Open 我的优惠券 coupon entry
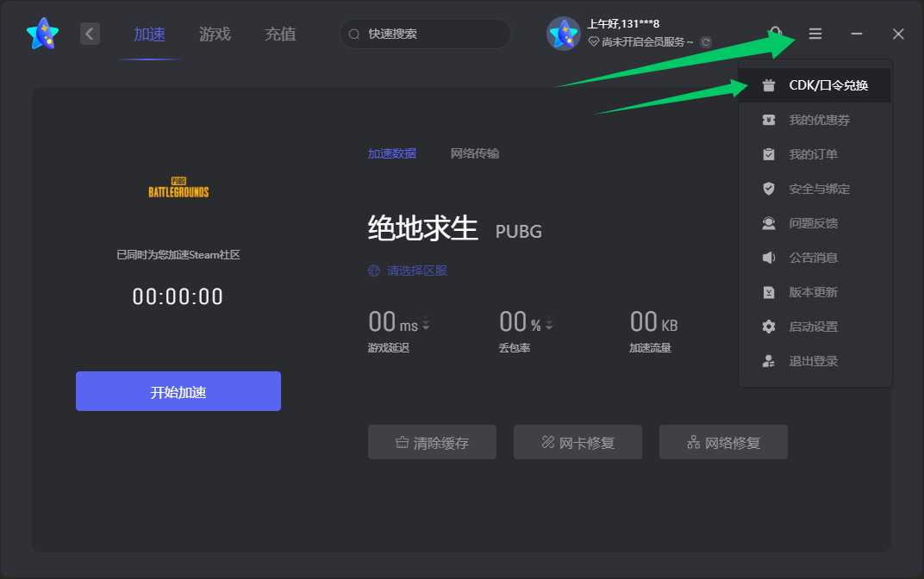The height and width of the screenshot is (579, 924). tap(815, 120)
